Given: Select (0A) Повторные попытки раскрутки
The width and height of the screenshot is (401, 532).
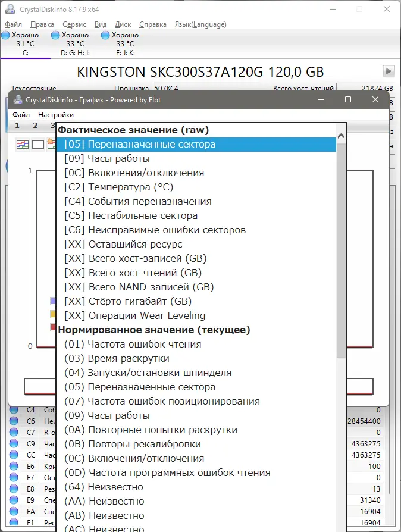Looking at the screenshot, I should tap(196, 430).
